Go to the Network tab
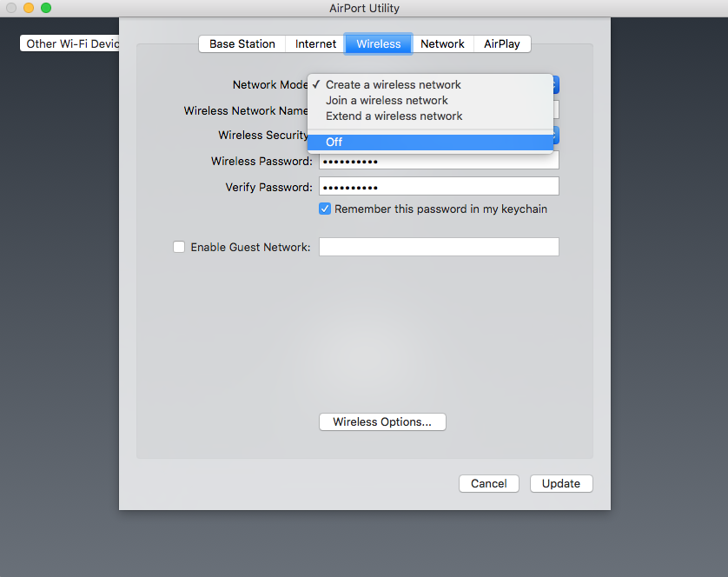Viewport: 728px width, 577px height. [442, 44]
